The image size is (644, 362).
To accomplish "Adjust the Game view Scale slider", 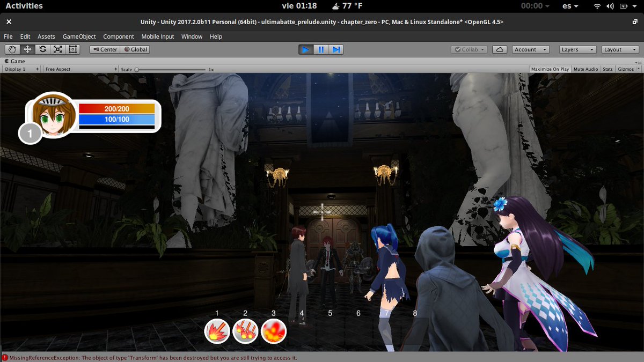I will tap(171, 69).
